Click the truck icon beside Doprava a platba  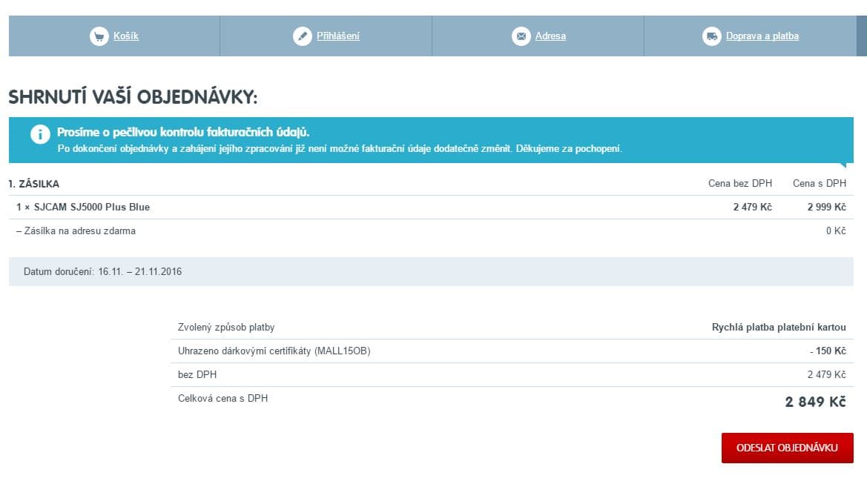click(712, 36)
